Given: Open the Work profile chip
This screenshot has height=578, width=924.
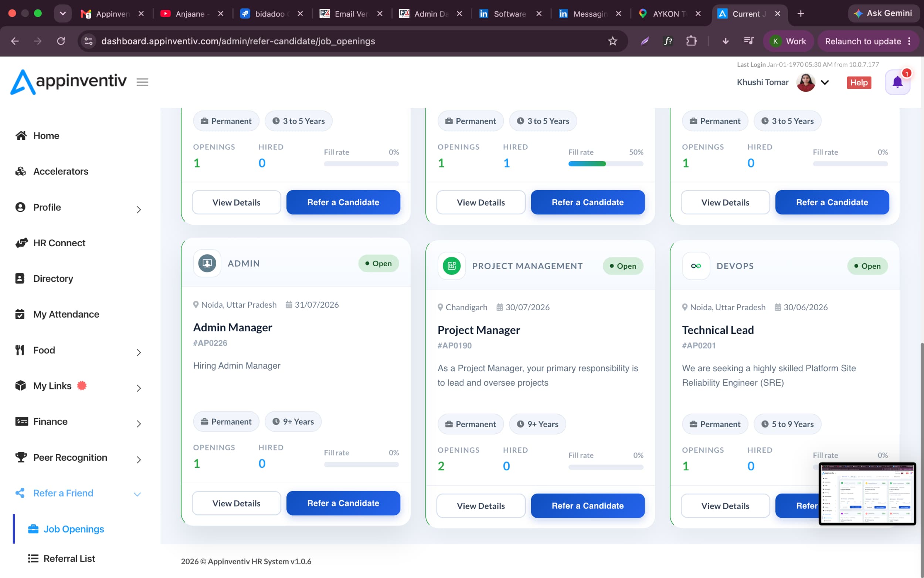Looking at the screenshot, I should coord(788,41).
